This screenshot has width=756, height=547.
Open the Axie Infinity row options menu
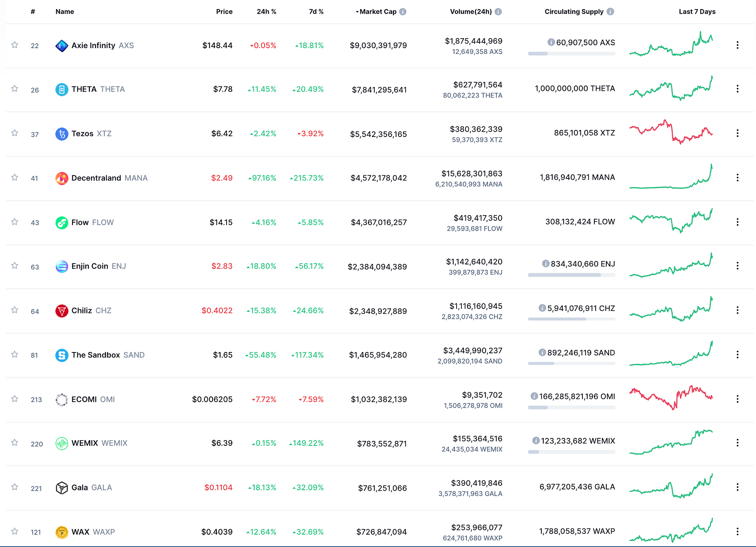tap(737, 45)
